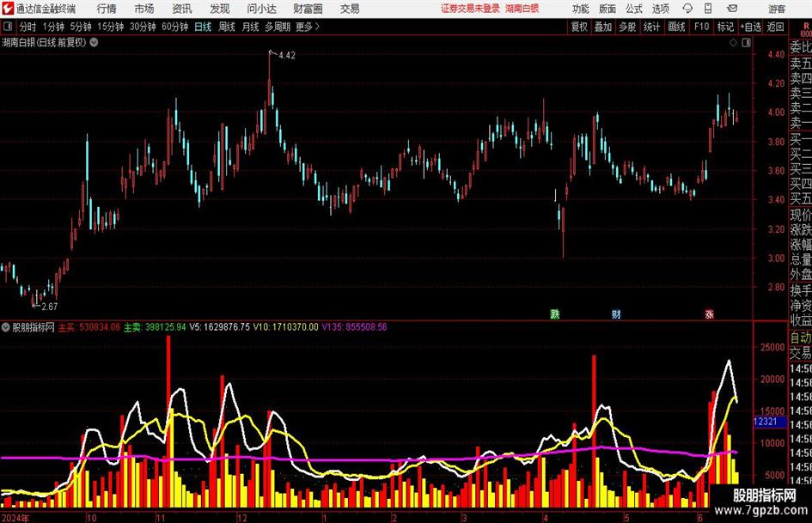Open the 版面 menu

coord(607,9)
